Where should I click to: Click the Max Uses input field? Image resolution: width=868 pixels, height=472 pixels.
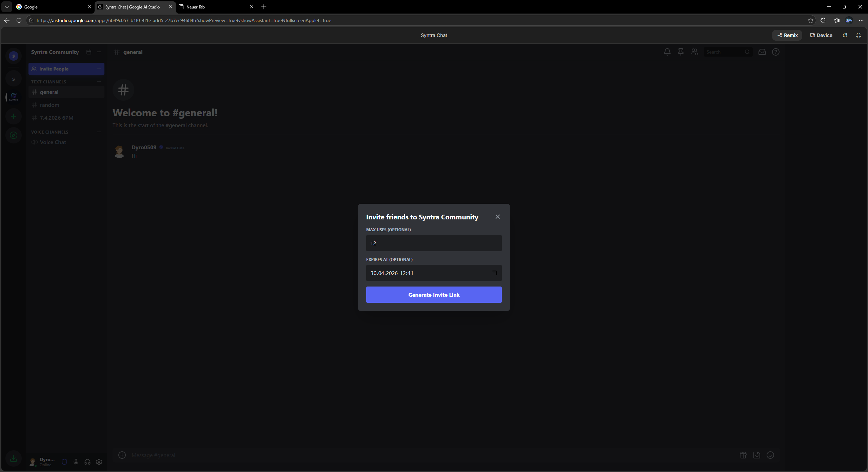tap(434, 243)
